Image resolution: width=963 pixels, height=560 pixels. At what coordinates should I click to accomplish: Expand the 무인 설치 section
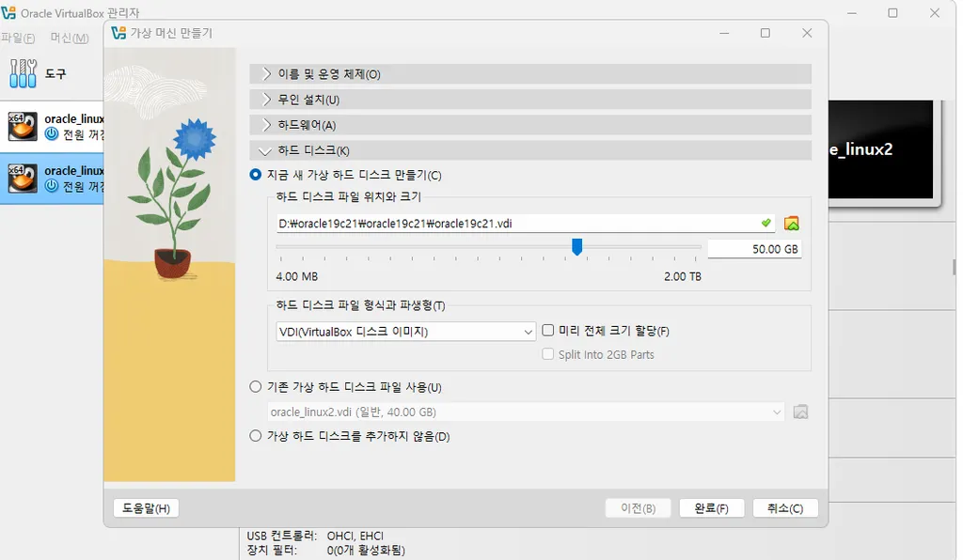[x=530, y=100]
